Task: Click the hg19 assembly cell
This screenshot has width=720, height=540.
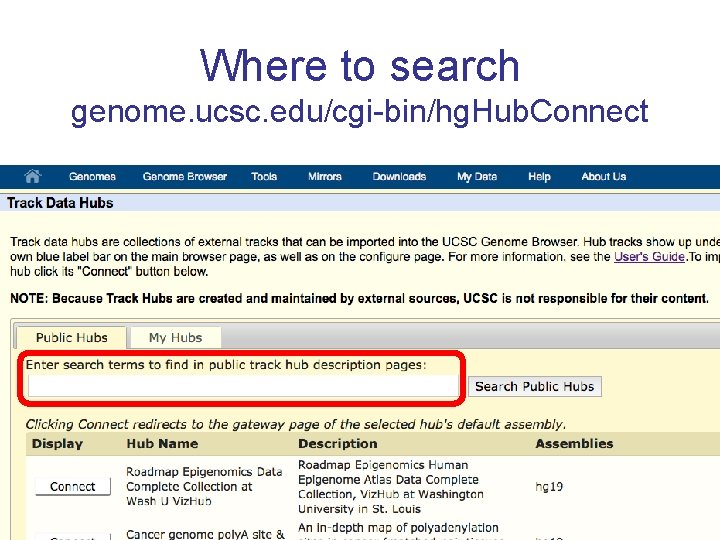Action: tap(549, 486)
